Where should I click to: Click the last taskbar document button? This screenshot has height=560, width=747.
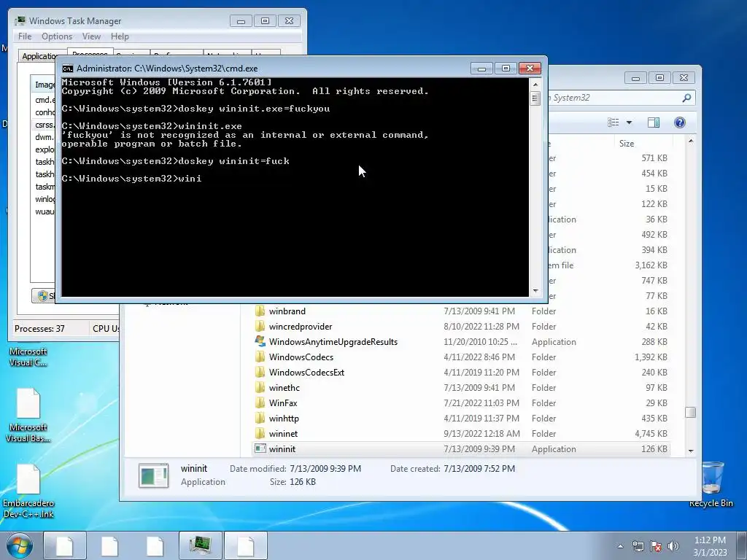point(245,545)
